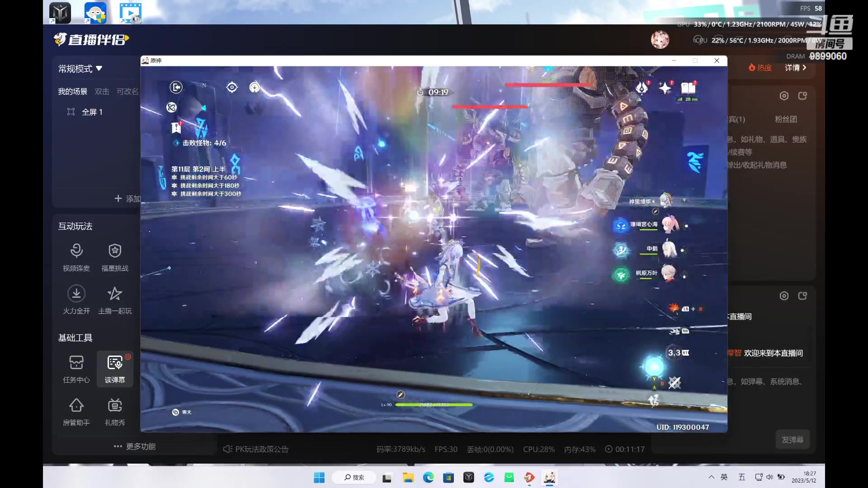Open the Wish star icon in game

coord(665,88)
